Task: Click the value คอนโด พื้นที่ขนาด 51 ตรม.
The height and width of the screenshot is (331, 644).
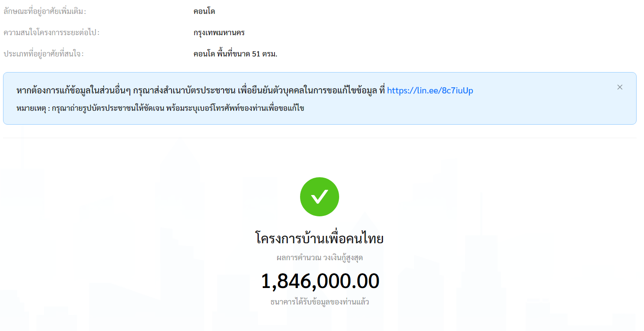Action: tap(235, 54)
